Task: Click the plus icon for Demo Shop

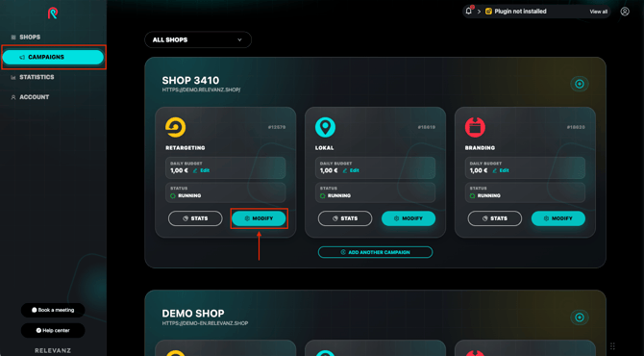Action: (x=580, y=318)
